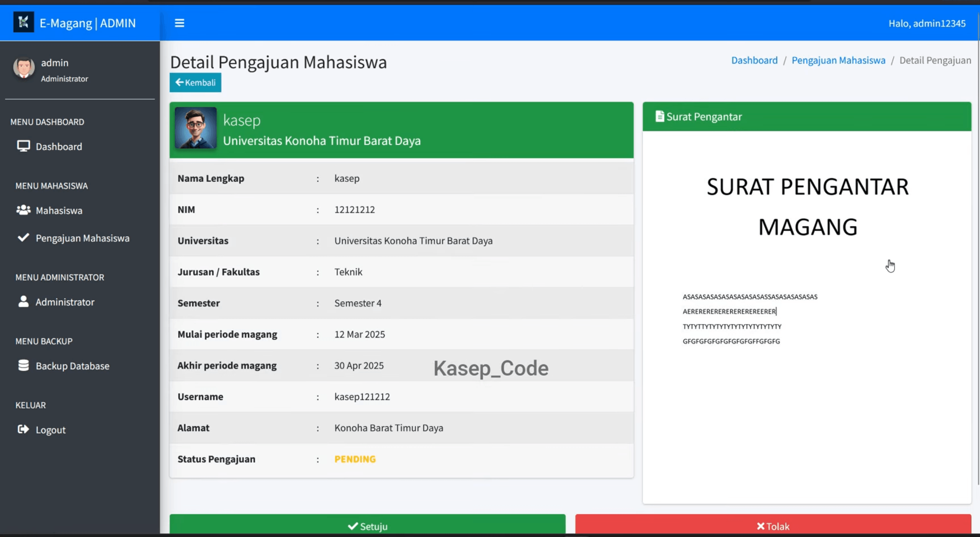
Task: Click the Teknik faculty value
Action: (348, 272)
